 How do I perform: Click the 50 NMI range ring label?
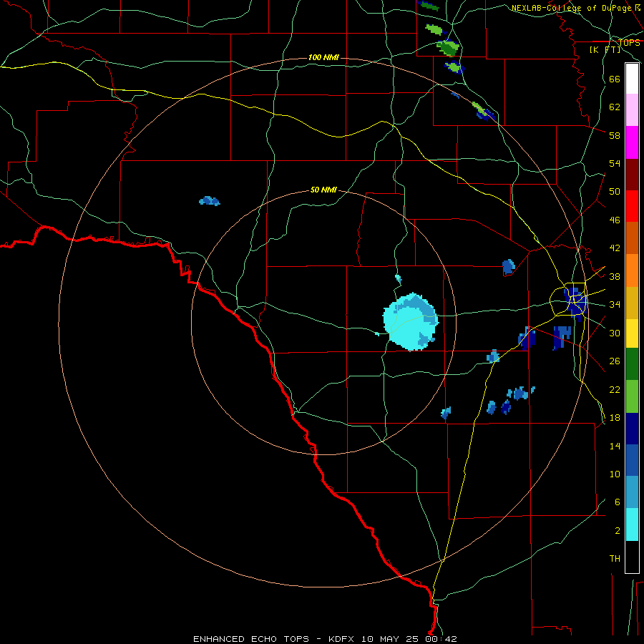[x=323, y=190]
